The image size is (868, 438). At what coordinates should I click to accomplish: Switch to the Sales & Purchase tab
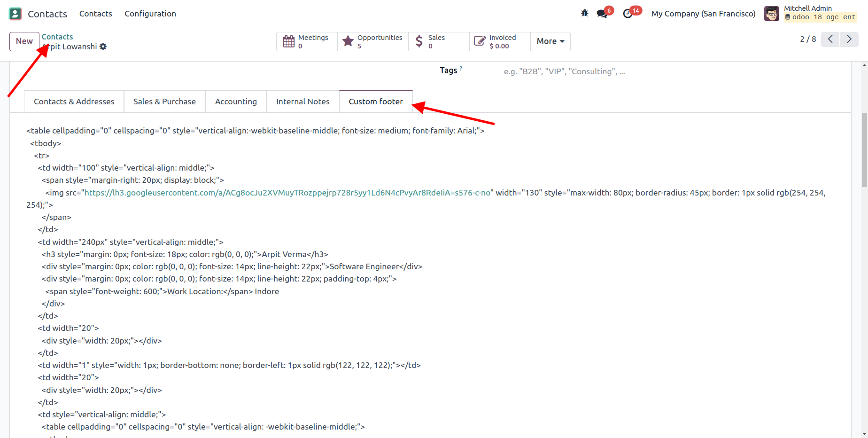pyautogui.click(x=164, y=102)
